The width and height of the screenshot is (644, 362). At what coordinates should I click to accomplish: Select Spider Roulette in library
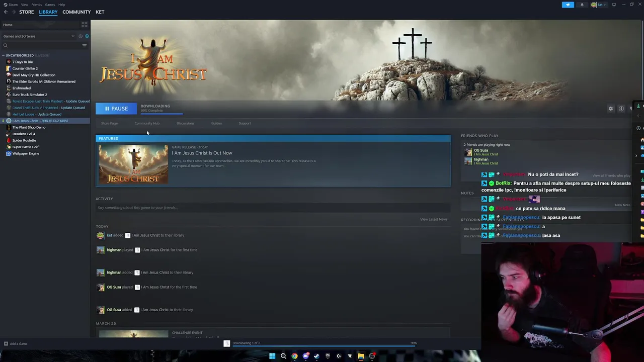click(x=24, y=140)
